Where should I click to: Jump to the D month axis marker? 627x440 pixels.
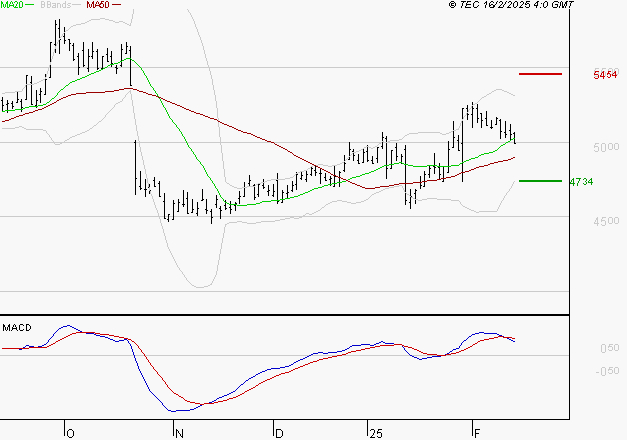[x=280, y=433]
